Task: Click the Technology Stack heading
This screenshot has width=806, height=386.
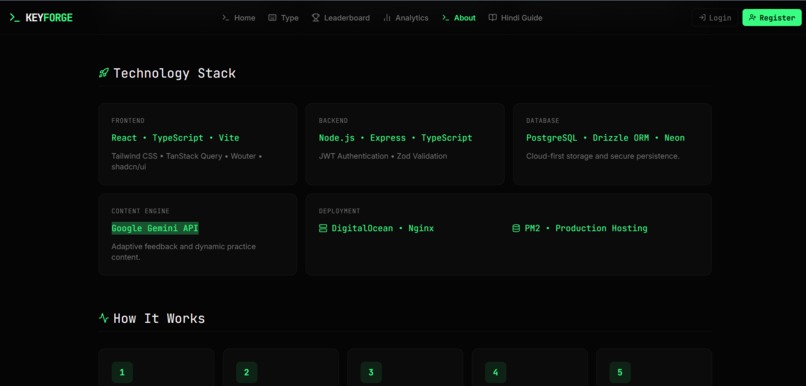Action: [175, 73]
